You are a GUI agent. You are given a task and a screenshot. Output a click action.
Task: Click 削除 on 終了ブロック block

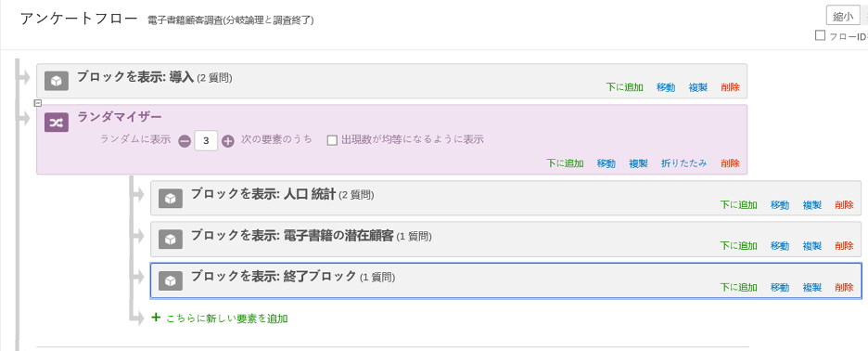pos(844,287)
